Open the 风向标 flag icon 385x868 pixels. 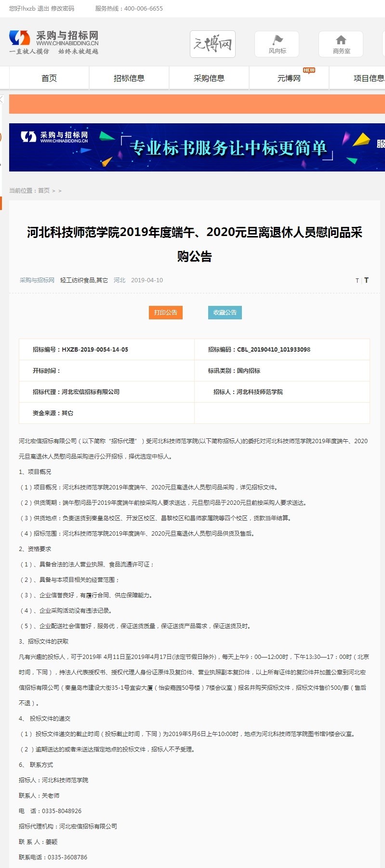pos(277,44)
